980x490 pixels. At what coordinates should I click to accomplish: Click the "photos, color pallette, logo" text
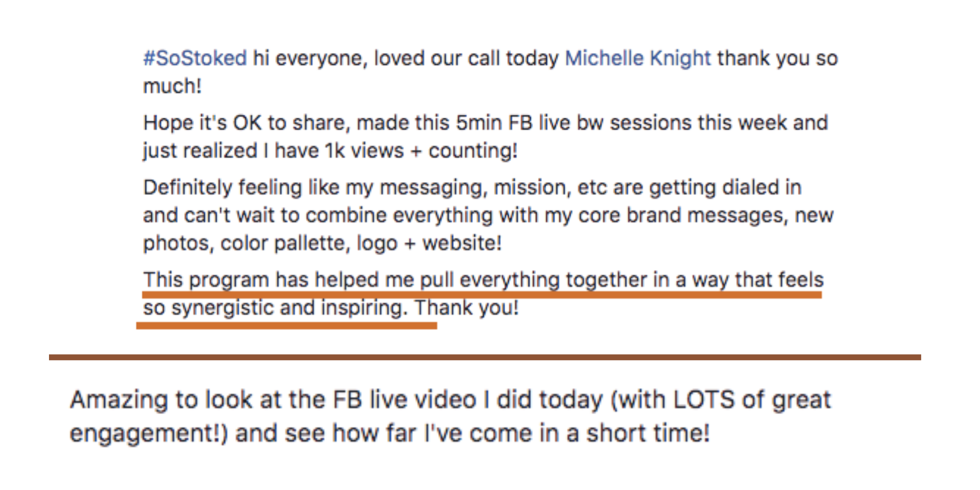(270, 243)
